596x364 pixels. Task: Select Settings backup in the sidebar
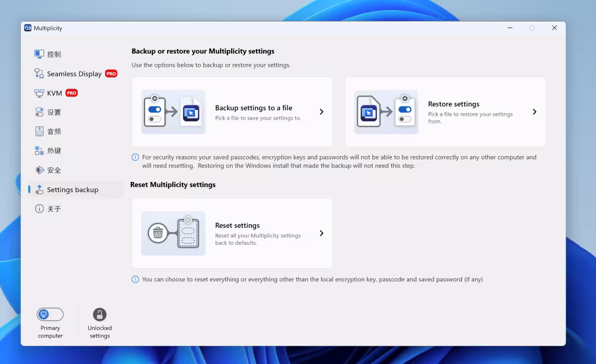click(76, 190)
